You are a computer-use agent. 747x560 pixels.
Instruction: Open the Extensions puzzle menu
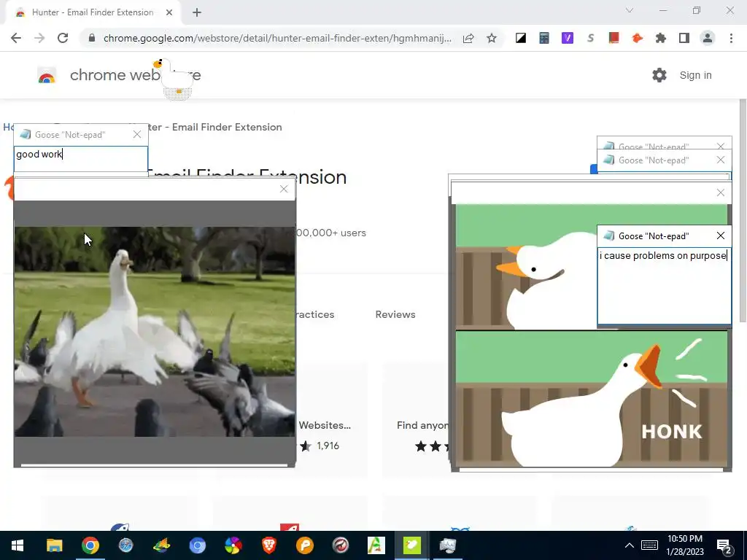[661, 38]
